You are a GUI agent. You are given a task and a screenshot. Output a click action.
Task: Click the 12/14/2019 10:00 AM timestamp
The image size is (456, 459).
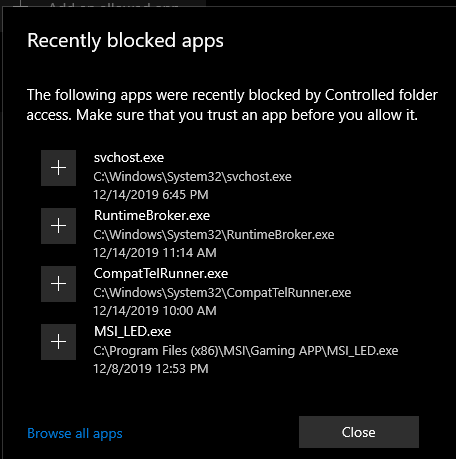155,311
